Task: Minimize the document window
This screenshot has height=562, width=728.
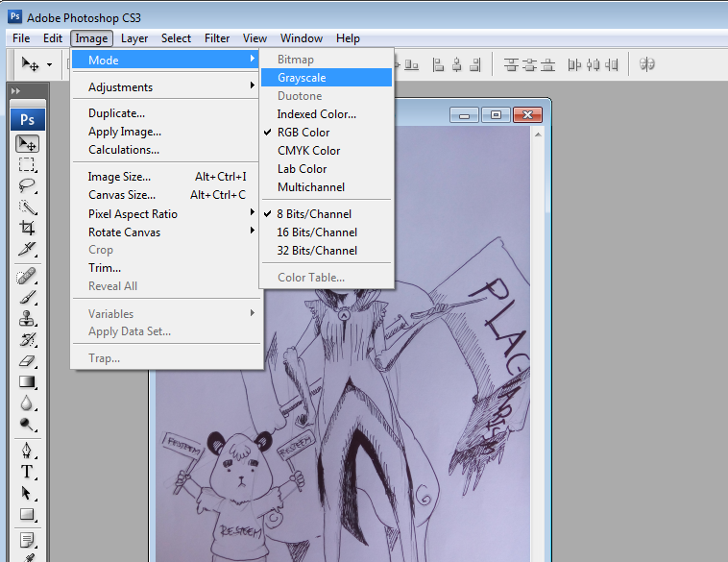Action: point(464,114)
